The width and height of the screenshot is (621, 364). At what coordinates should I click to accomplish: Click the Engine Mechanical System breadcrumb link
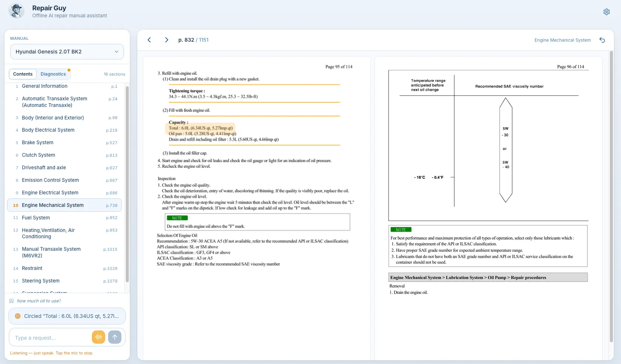tap(562, 40)
